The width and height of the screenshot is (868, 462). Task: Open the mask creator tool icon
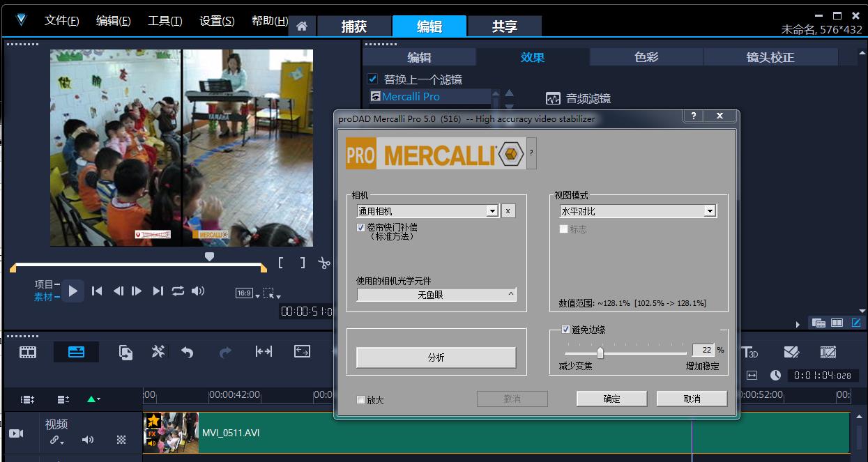[x=791, y=353]
